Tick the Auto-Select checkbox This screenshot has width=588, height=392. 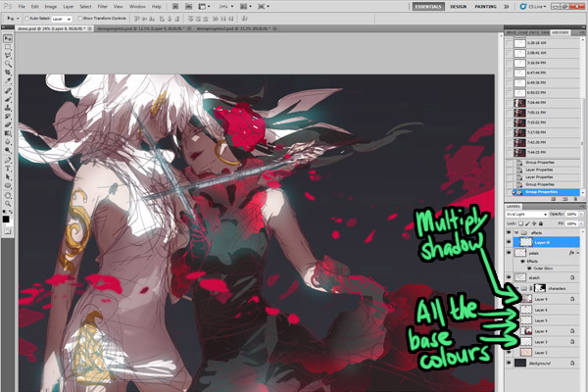tap(26, 18)
